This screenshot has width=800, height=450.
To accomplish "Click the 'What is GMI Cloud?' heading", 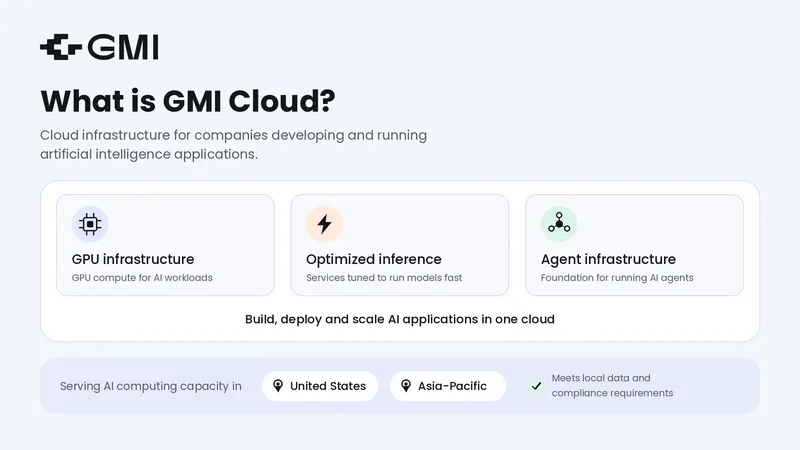I will coord(188,101).
